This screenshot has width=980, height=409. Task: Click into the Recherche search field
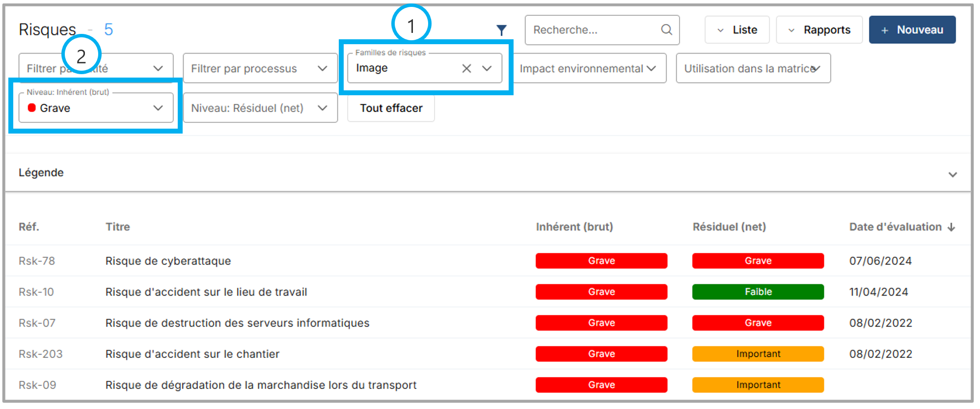594,30
